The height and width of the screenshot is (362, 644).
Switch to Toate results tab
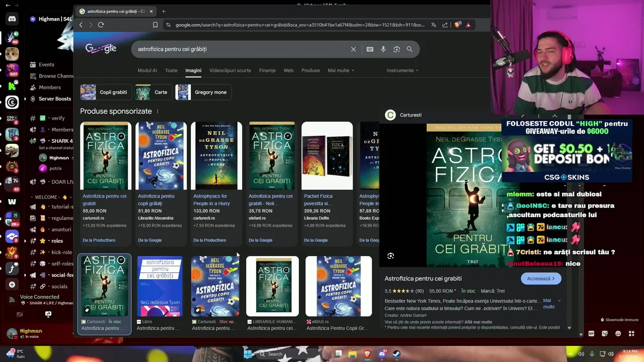(171, 70)
